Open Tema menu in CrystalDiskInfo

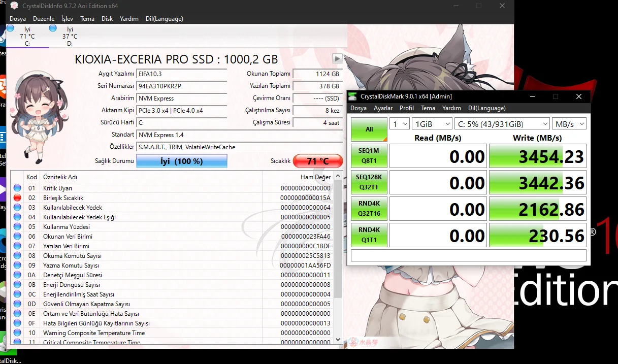pos(87,19)
